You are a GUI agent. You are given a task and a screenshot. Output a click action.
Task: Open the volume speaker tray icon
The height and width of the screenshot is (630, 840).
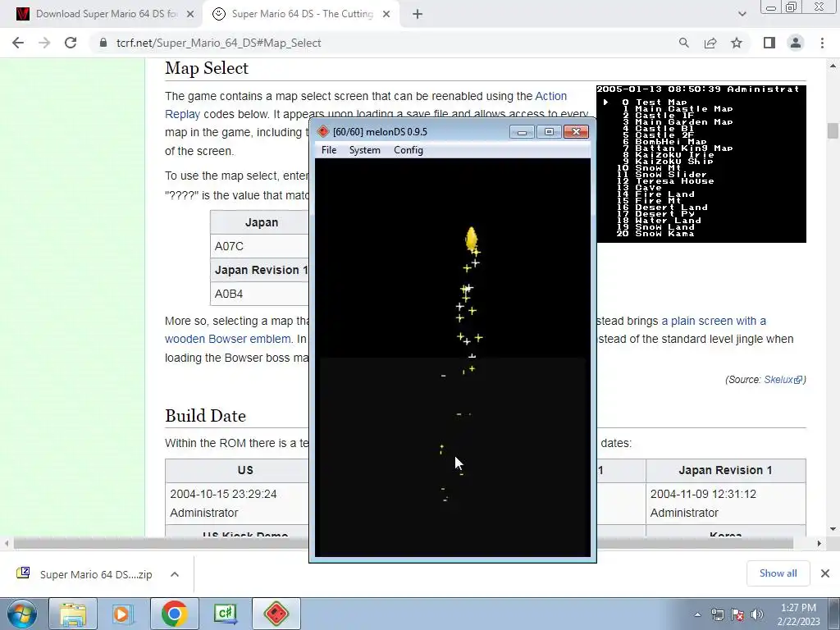coord(757,614)
